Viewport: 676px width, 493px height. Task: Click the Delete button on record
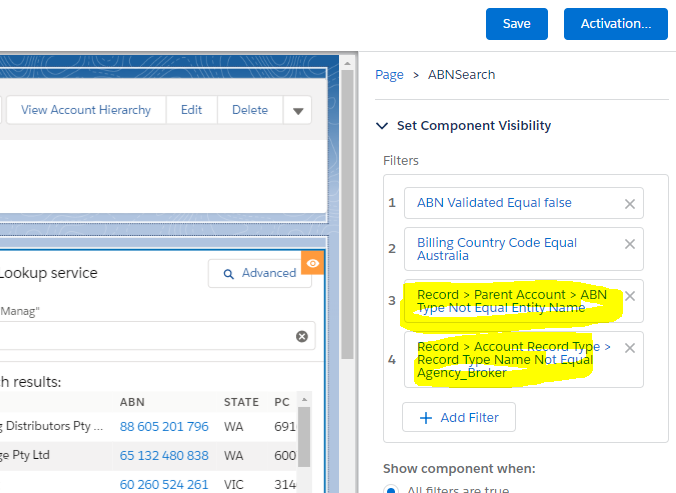click(x=250, y=110)
